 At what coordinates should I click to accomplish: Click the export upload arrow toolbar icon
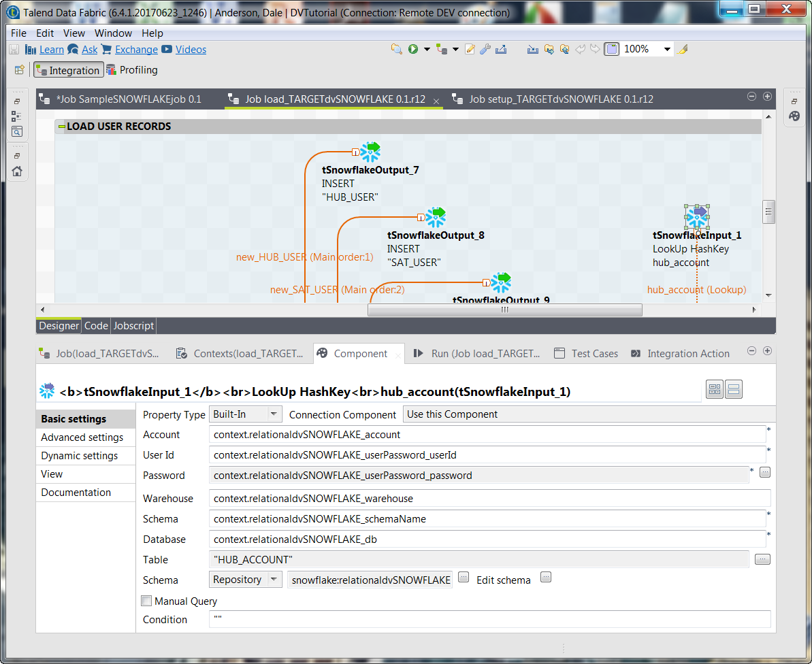[x=501, y=49]
